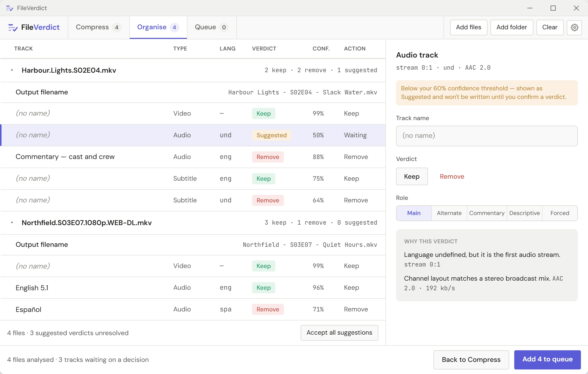The width and height of the screenshot is (588, 374).
Task: Focus the Track name input field
Action: pos(487,136)
